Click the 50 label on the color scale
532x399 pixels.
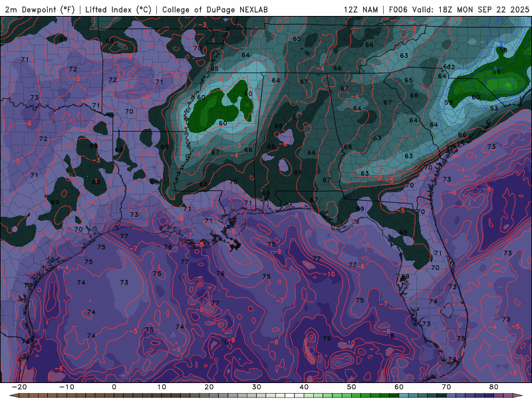(352, 387)
